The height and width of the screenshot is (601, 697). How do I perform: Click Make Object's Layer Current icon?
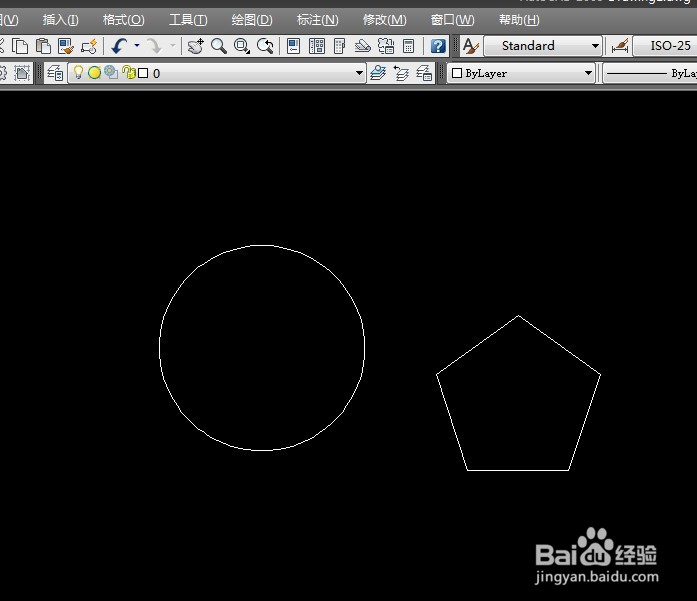(378, 73)
